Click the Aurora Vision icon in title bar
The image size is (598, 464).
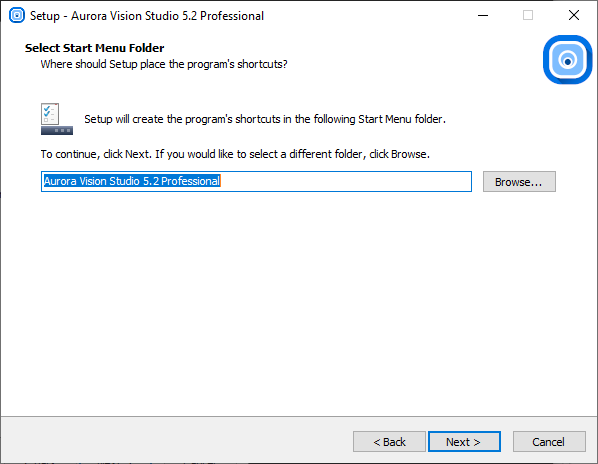point(17,15)
